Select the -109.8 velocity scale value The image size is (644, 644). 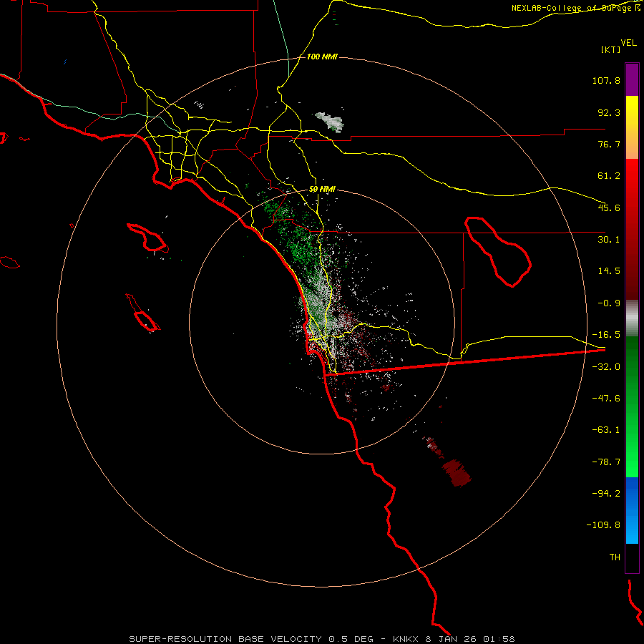603,525
